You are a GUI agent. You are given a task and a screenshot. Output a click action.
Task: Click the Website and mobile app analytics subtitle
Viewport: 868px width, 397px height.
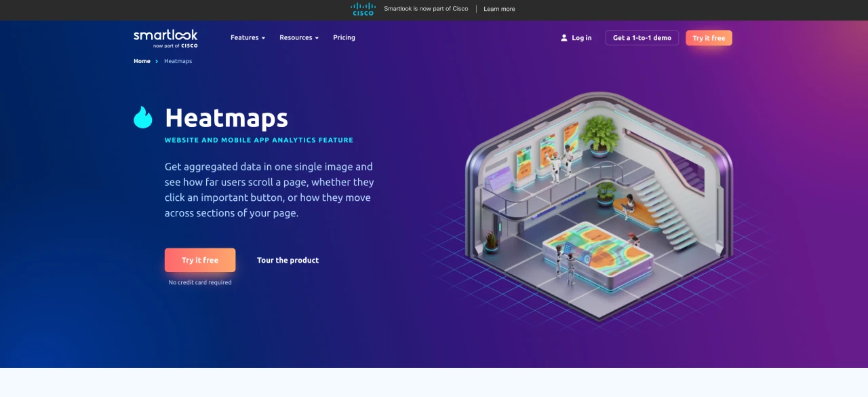click(x=259, y=140)
